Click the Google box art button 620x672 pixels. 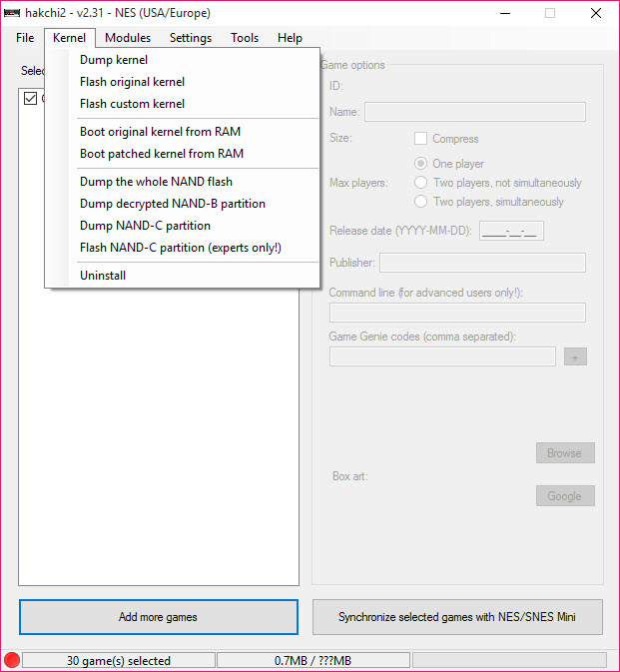pos(565,496)
